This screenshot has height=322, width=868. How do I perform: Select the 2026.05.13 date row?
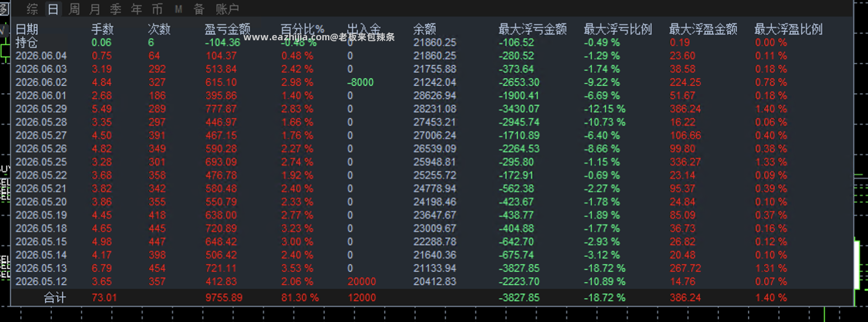tap(41, 268)
